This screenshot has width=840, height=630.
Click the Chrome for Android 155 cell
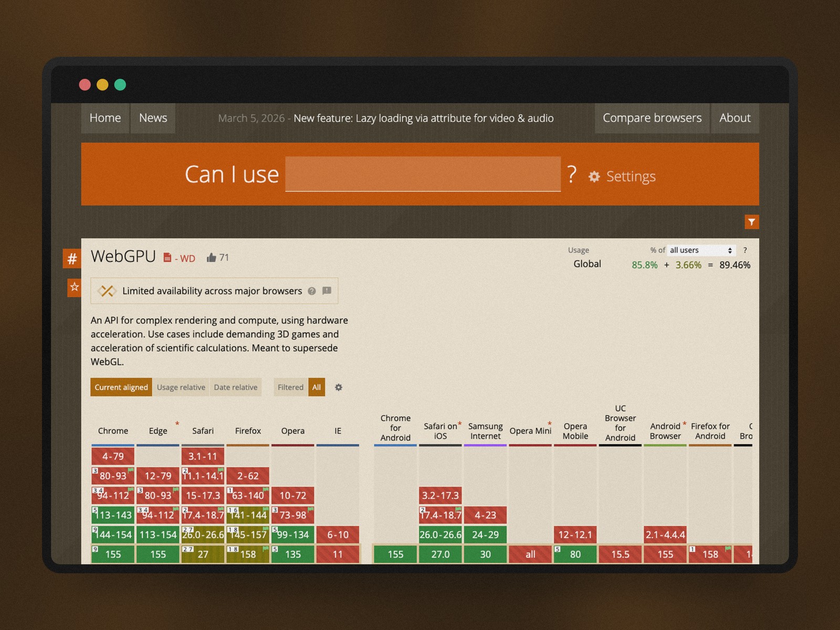pyautogui.click(x=395, y=554)
